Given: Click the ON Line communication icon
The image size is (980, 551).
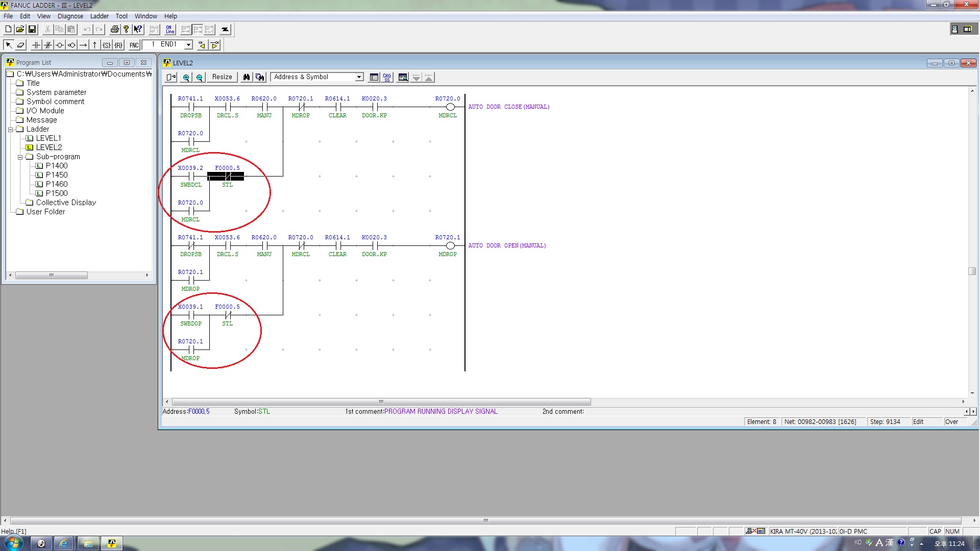Looking at the screenshot, I should [170, 30].
